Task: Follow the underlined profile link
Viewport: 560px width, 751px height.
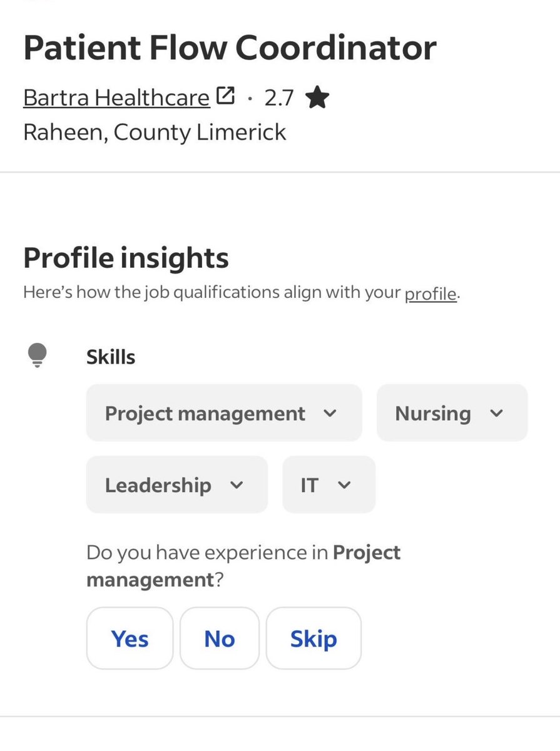Action: pyautogui.click(x=430, y=293)
